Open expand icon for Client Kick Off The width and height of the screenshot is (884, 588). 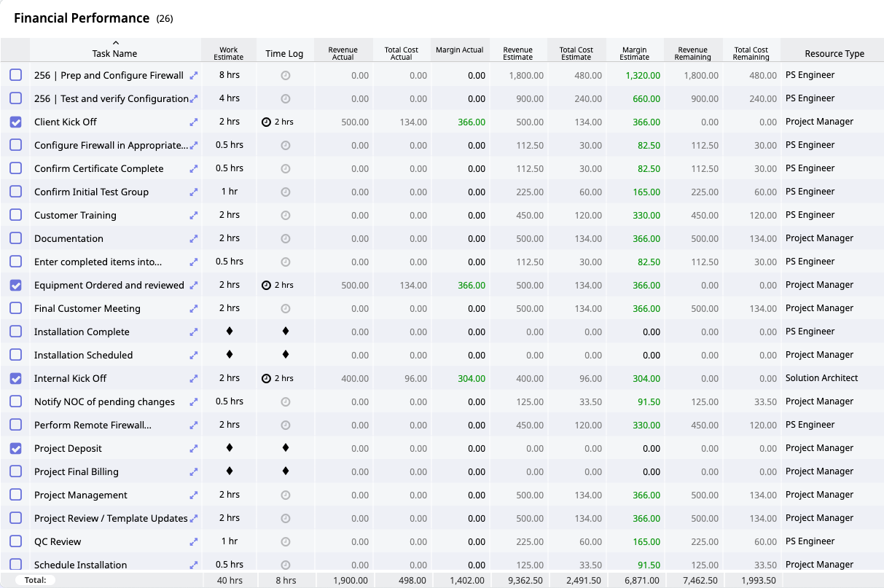(194, 122)
